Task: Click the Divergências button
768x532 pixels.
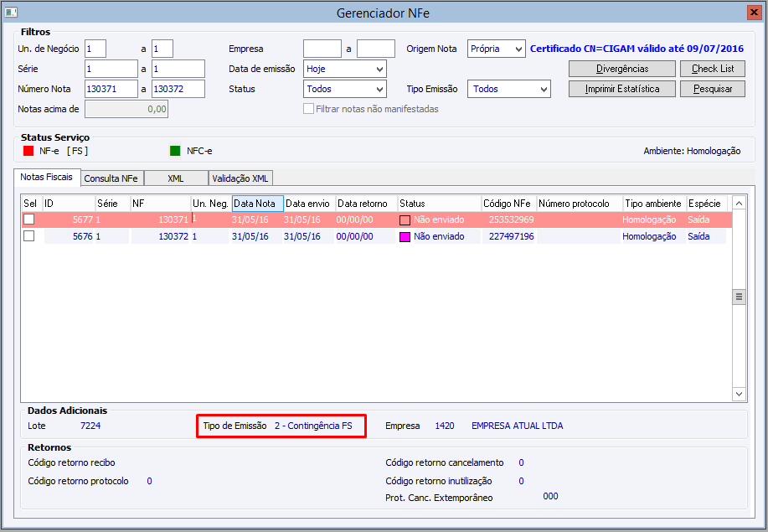Action: click(x=622, y=69)
